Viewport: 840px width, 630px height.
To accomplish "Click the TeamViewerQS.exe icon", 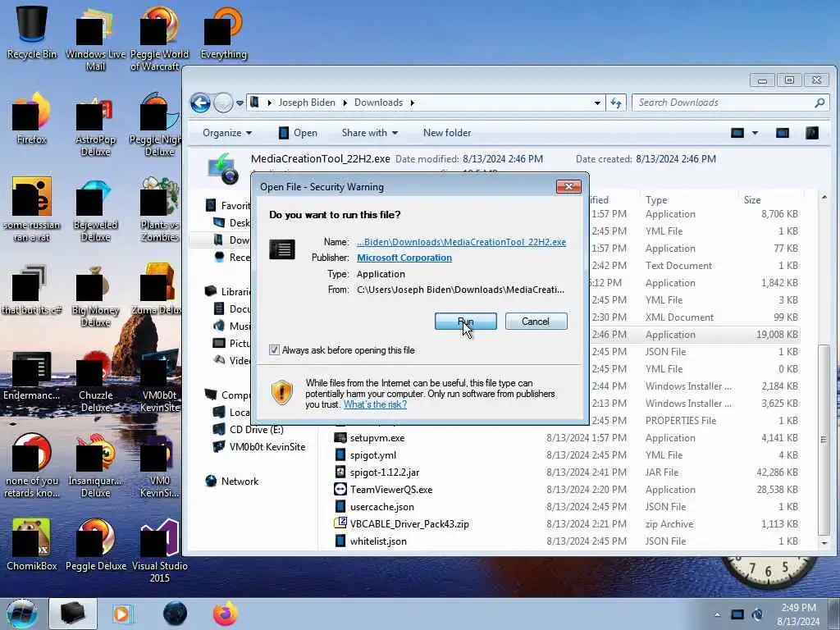I will coord(340,489).
